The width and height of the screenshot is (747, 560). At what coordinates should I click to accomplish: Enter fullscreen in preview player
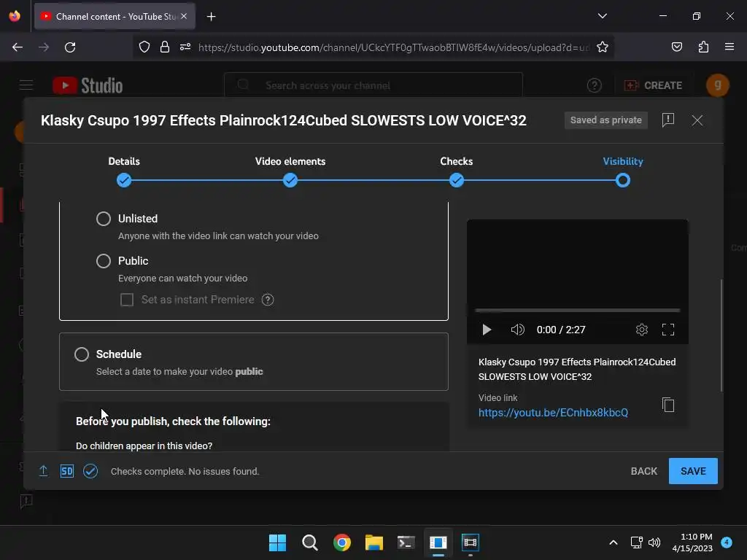[668, 330]
